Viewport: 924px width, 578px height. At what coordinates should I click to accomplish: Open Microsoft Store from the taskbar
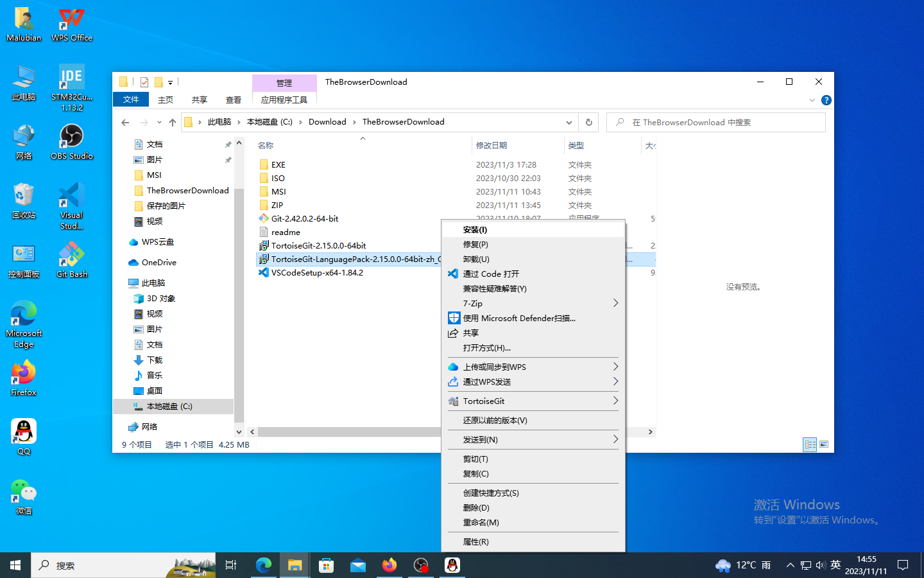pyautogui.click(x=327, y=565)
